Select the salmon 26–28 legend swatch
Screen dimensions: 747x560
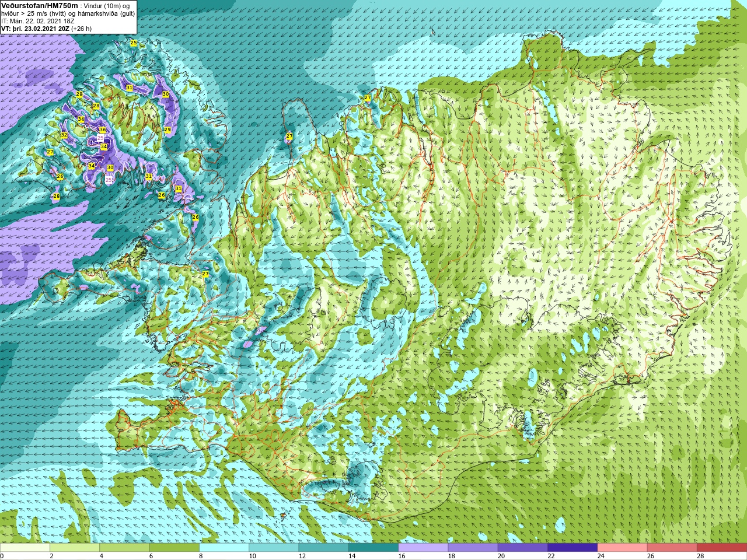(x=672, y=548)
